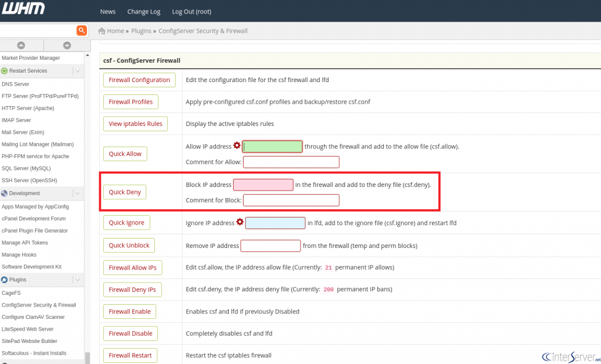Open SQL Server (MySQL) in sidebar
The width and height of the screenshot is (601, 364).
coord(26,168)
